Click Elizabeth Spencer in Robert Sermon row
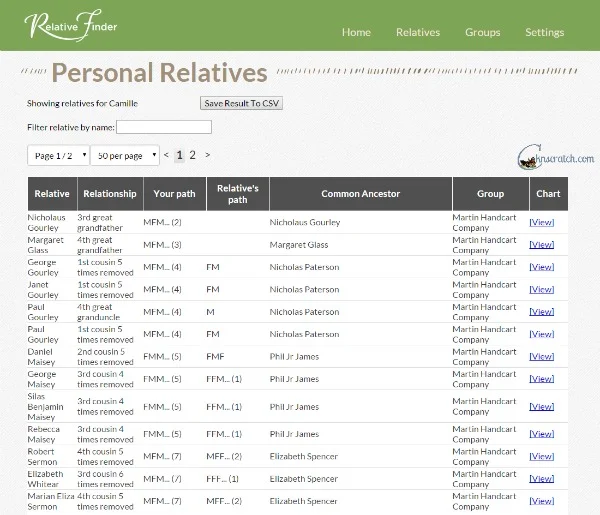Screen dimensions: 600x515 click(303, 456)
